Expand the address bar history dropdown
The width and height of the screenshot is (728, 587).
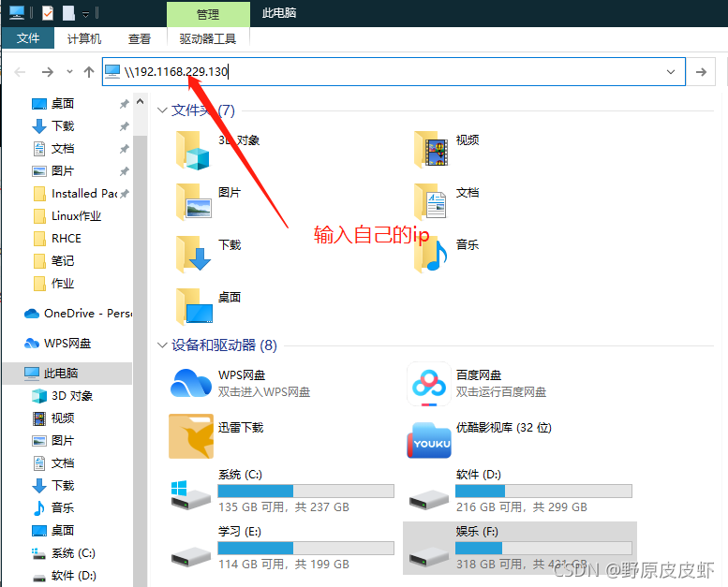(671, 72)
